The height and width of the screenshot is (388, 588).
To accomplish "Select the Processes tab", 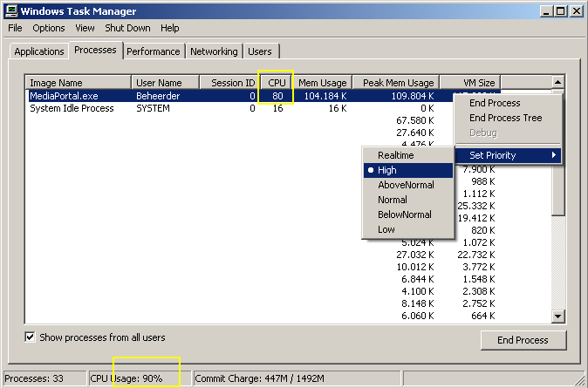I will pos(96,50).
